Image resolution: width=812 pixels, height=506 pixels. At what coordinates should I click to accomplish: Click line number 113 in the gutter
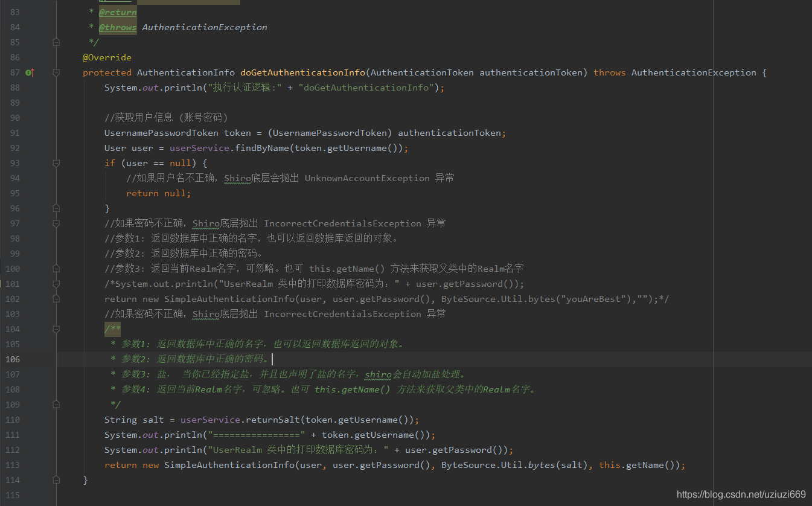13,465
